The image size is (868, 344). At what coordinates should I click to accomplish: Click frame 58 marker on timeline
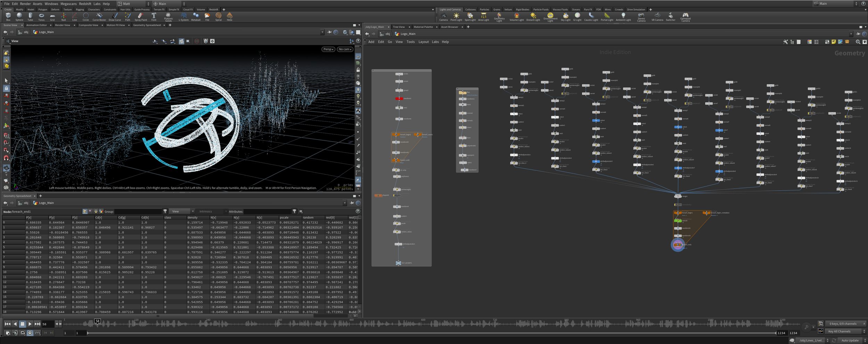(x=98, y=321)
